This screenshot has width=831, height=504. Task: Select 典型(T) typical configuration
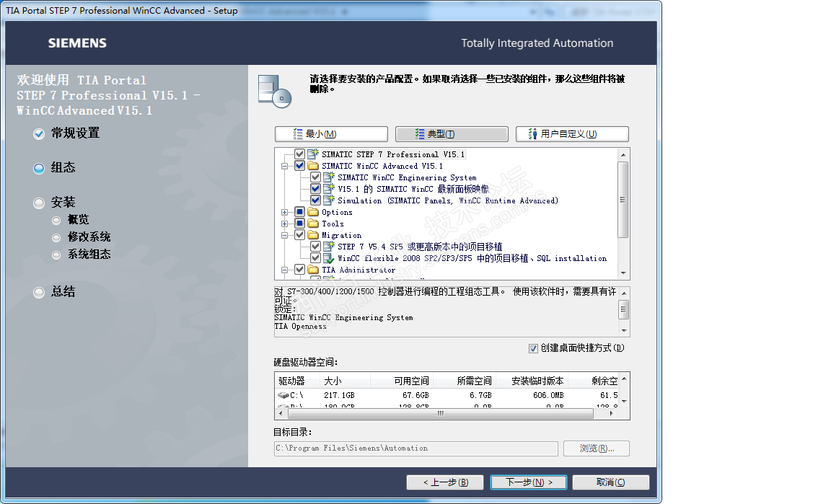452,134
